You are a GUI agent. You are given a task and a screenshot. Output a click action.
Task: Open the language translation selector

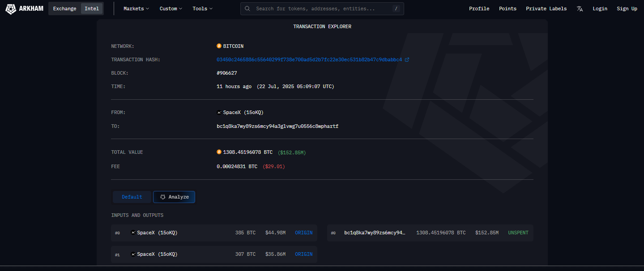coord(580,8)
